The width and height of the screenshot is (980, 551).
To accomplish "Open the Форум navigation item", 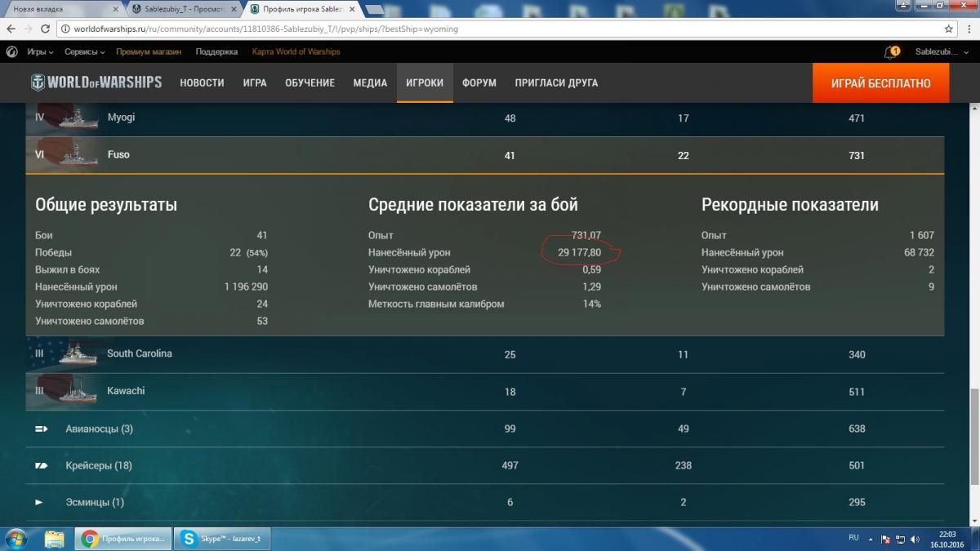I will click(x=479, y=82).
